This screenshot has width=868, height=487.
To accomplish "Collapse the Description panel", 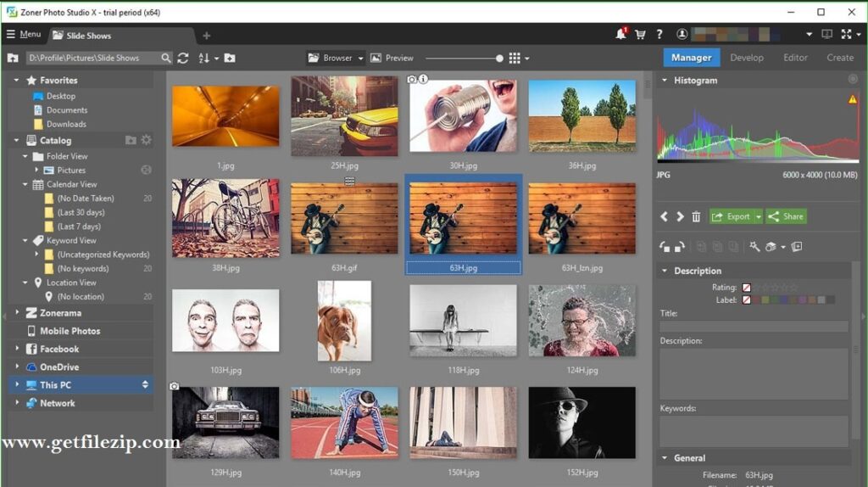I will tap(665, 271).
